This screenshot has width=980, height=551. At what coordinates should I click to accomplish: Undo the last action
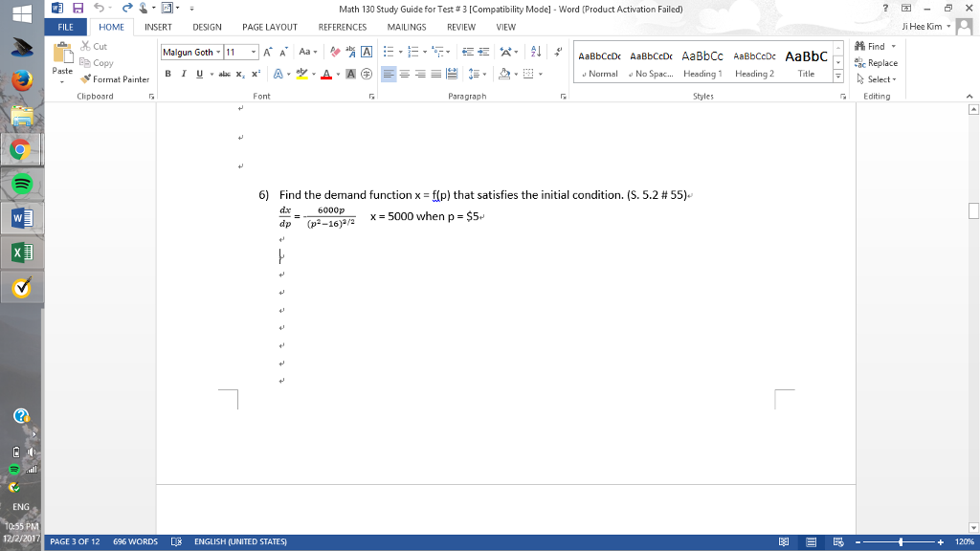click(99, 8)
